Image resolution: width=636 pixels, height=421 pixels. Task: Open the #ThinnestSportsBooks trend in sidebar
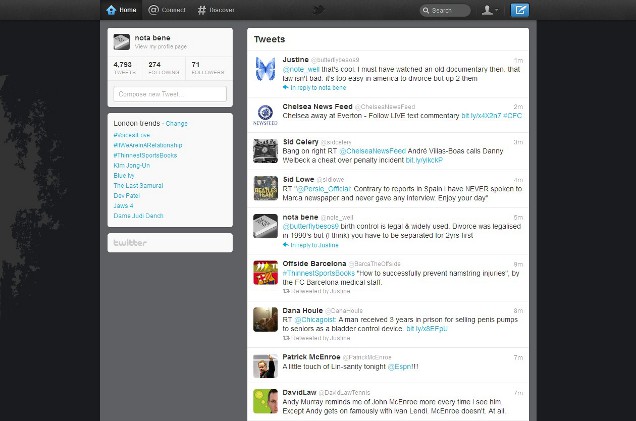(145, 155)
